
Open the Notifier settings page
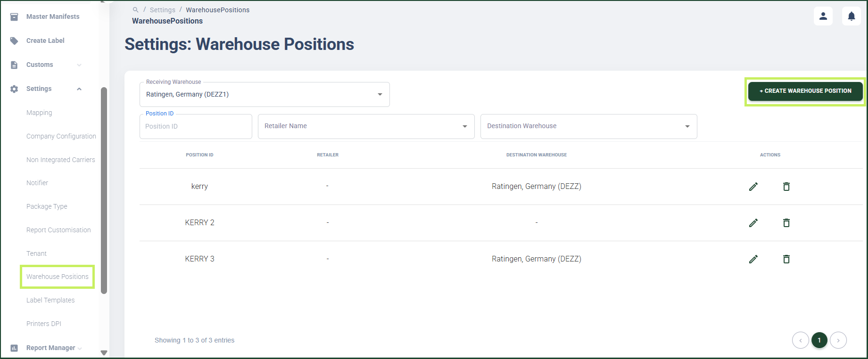tap(37, 183)
